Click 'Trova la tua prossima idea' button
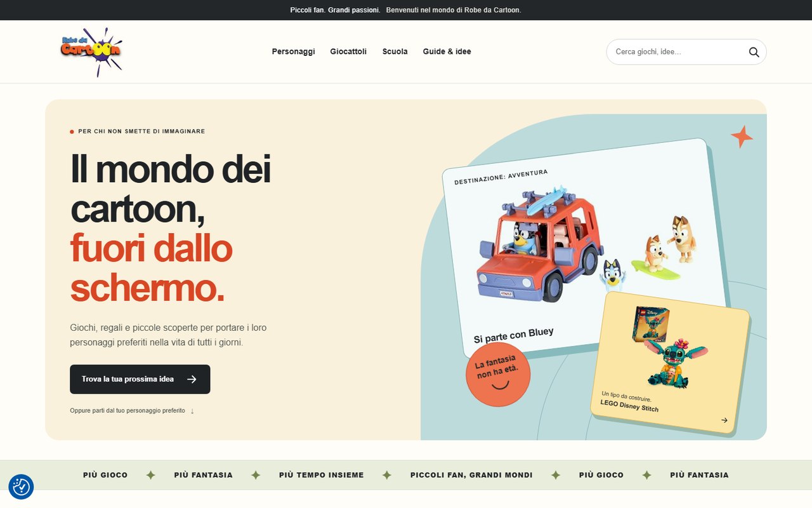812x508 pixels. click(140, 379)
